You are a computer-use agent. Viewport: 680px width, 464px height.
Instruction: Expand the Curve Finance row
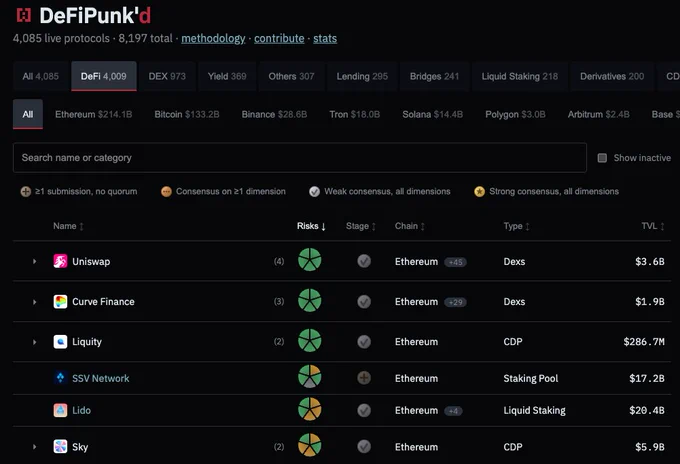coord(34,302)
